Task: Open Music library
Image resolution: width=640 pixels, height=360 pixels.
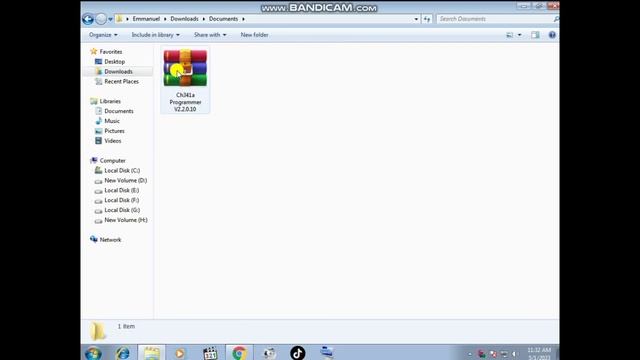Action: (x=112, y=121)
